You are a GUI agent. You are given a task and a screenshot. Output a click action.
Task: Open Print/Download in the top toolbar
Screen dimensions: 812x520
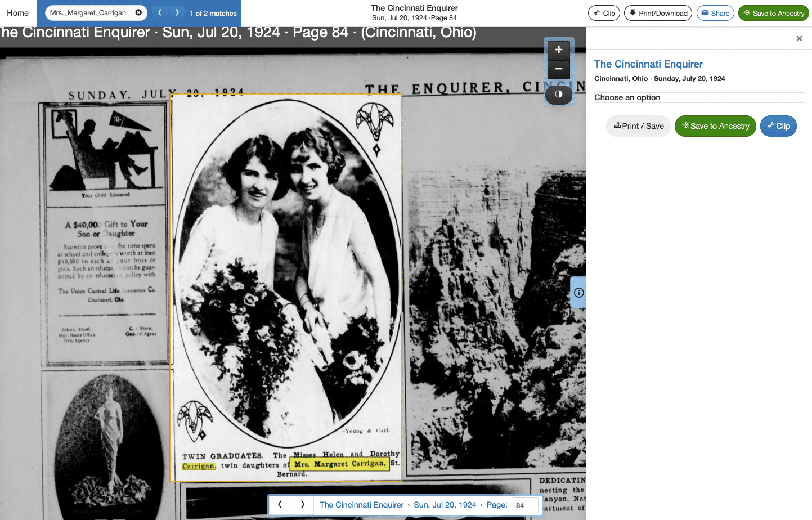(x=658, y=13)
